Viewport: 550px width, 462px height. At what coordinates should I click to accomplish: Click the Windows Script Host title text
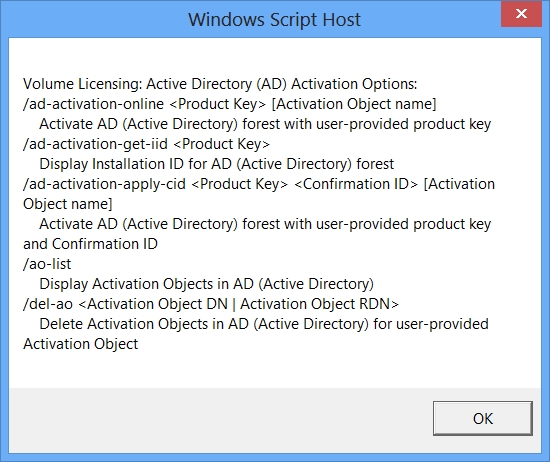tap(274, 20)
